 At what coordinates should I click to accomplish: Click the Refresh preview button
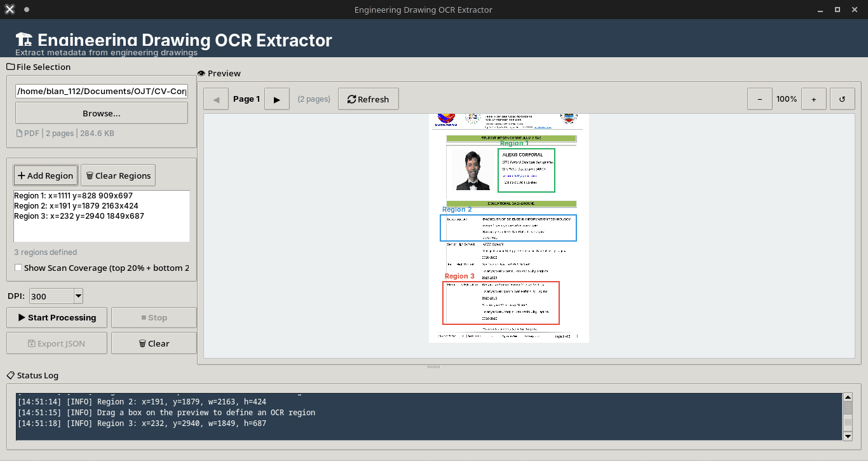(368, 99)
